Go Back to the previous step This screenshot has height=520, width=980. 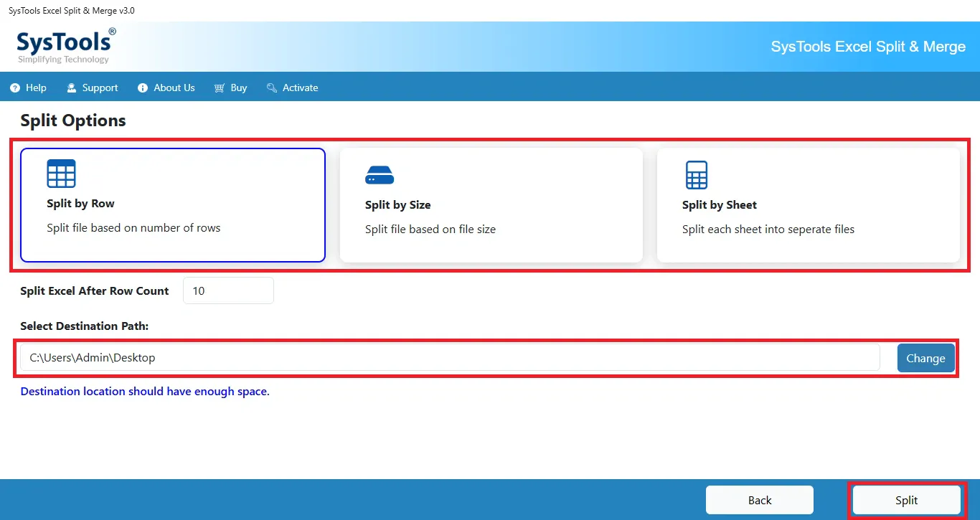760,501
